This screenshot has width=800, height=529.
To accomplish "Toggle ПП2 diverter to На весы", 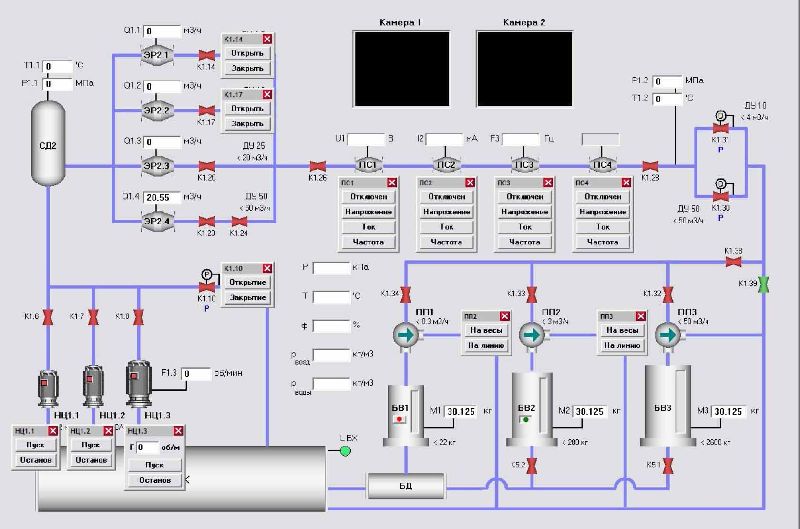I will point(484,330).
